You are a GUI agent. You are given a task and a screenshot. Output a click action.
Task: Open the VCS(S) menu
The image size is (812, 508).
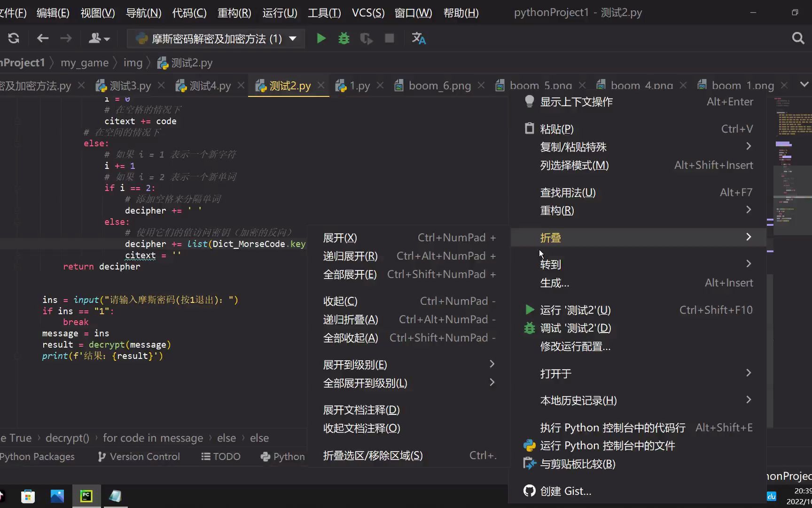[368, 13]
